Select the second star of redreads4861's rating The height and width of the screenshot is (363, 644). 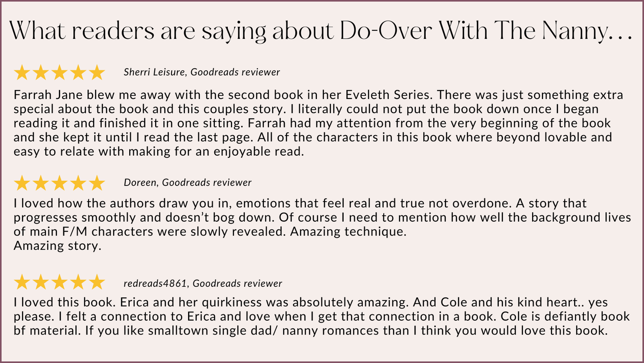[x=41, y=283]
